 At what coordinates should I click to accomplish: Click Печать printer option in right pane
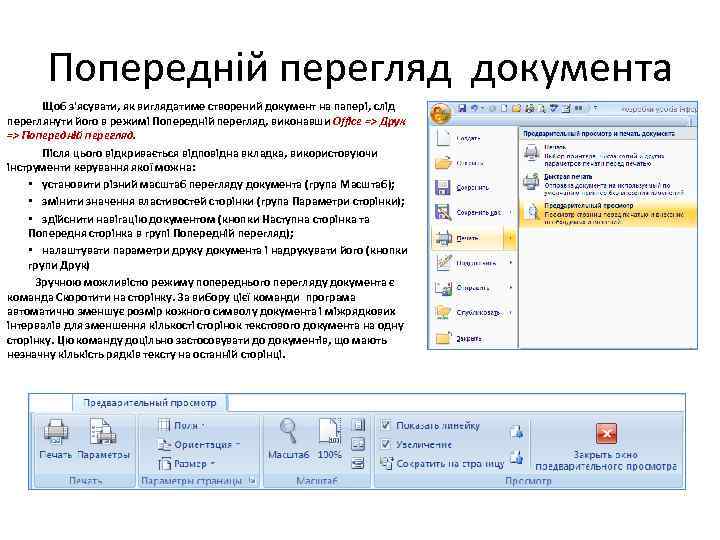click(x=608, y=155)
